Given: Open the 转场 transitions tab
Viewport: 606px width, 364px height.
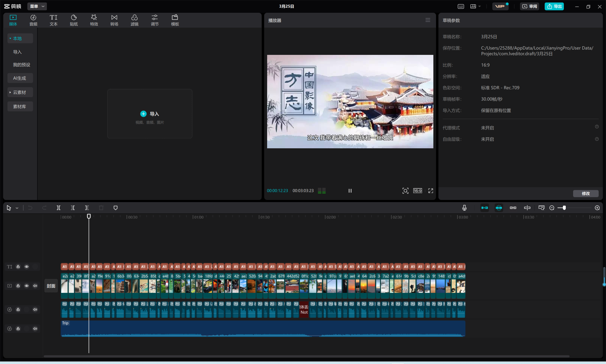Looking at the screenshot, I should coord(114,20).
